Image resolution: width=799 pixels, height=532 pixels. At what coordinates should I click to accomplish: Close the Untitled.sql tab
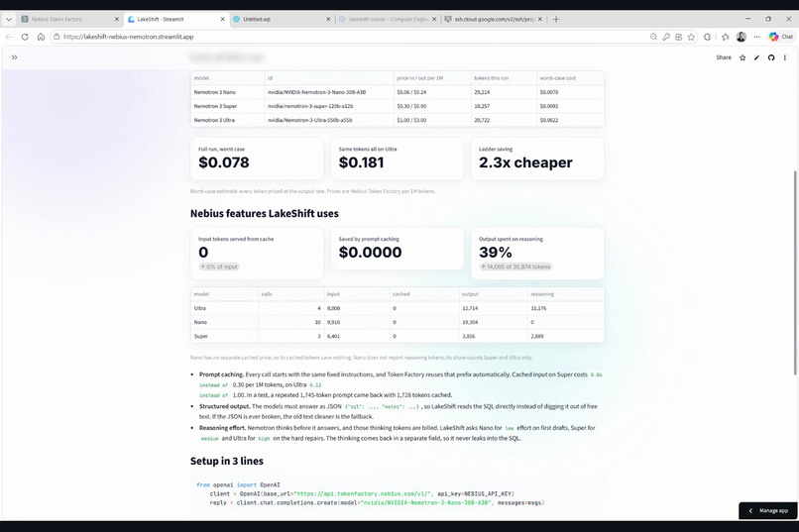click(328, 20)
